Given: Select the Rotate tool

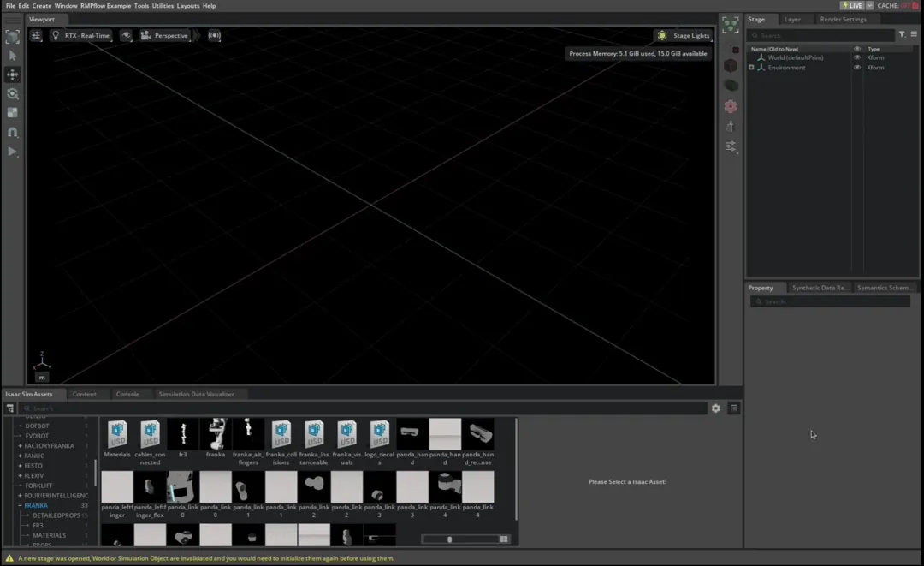Looking at the screenshot, I should tap(12, 94).
